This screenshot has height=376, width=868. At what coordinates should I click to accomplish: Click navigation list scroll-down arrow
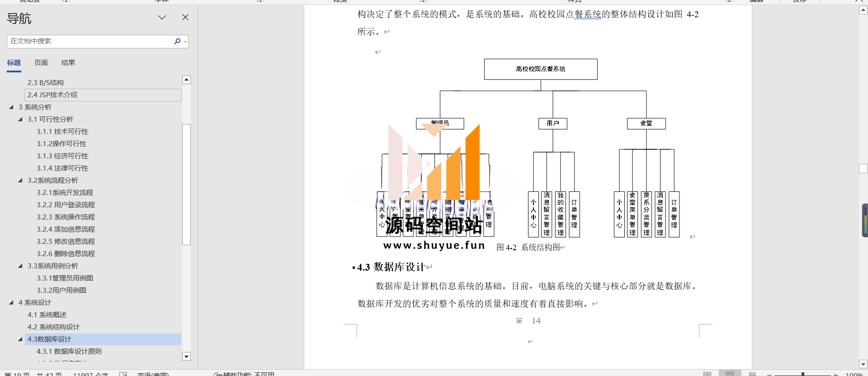pos(186,357)
